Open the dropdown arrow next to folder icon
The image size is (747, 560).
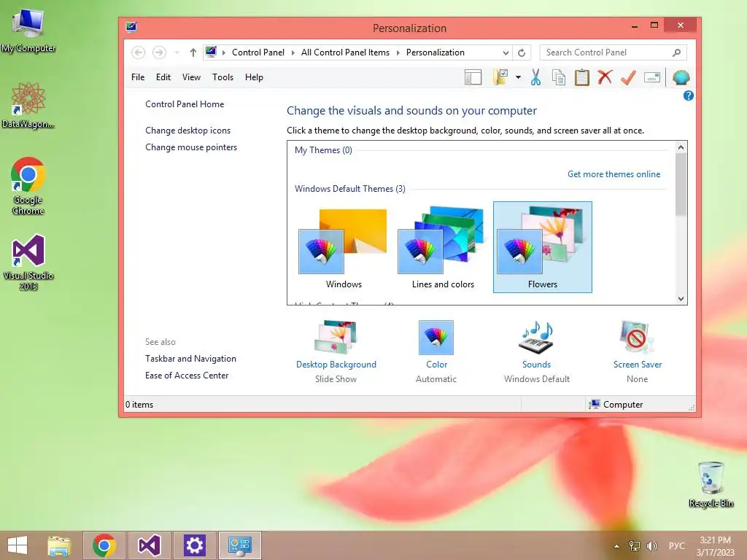[518, 77]
